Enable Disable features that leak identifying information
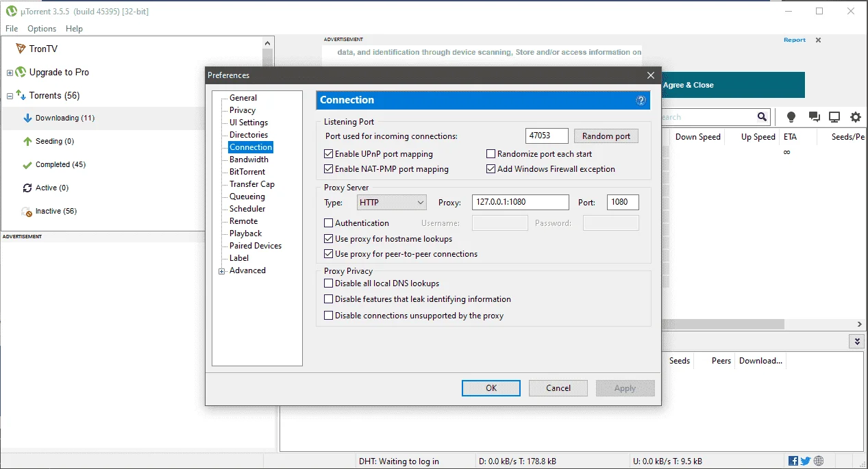Image resolution: width=868 pixels, height=469 pixels. [329, 299]
